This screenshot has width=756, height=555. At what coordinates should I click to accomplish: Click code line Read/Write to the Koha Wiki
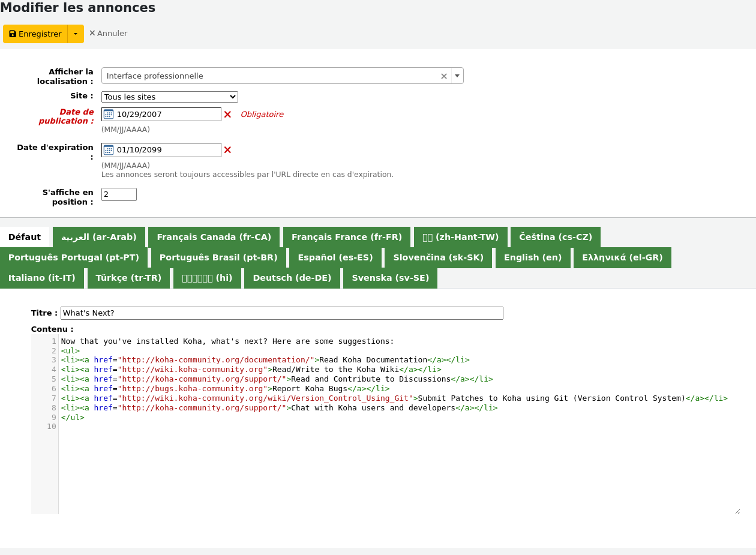[251, 370]
